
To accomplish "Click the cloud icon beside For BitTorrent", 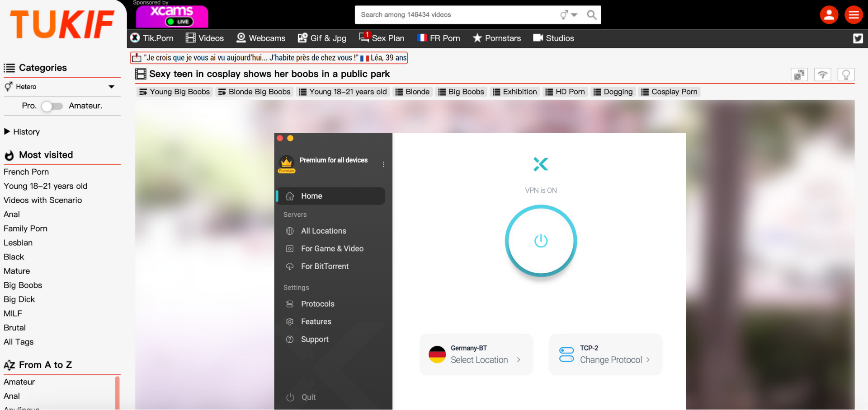I will [290, 266].
